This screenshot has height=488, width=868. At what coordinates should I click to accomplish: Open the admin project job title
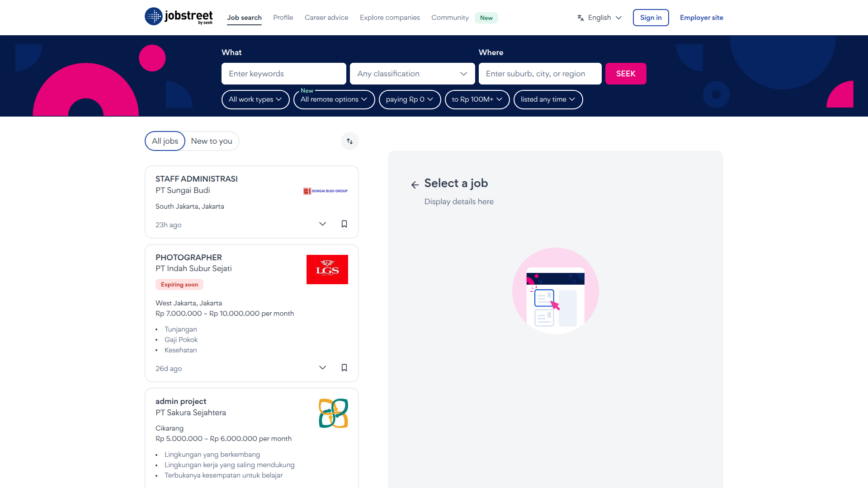coord(181,401)
